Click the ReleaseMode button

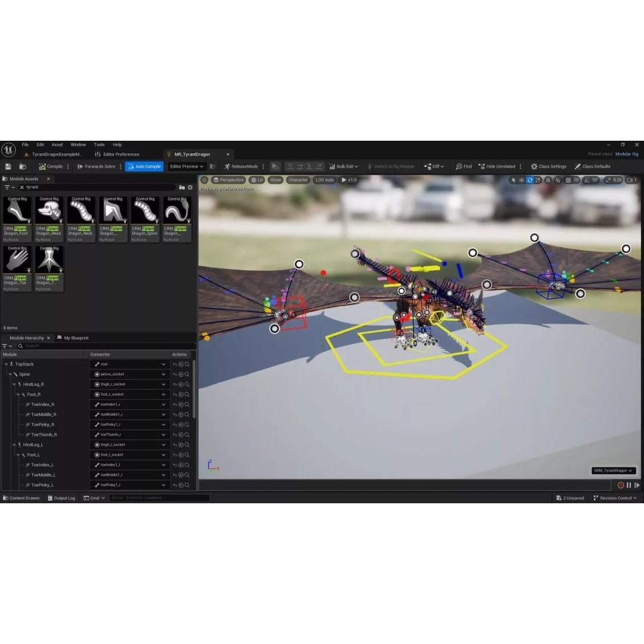point(241,166)
